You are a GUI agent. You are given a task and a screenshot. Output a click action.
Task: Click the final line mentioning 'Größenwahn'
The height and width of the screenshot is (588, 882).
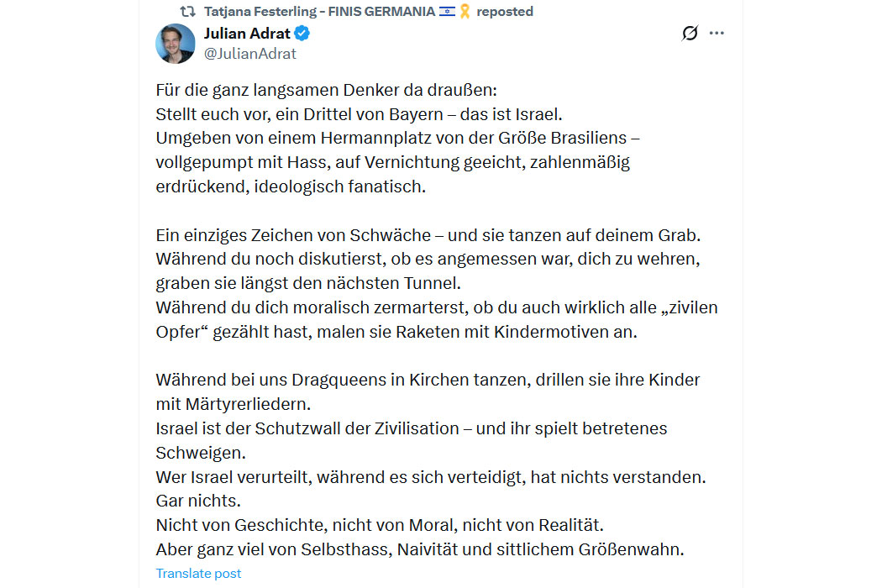[x=420, y=549]
